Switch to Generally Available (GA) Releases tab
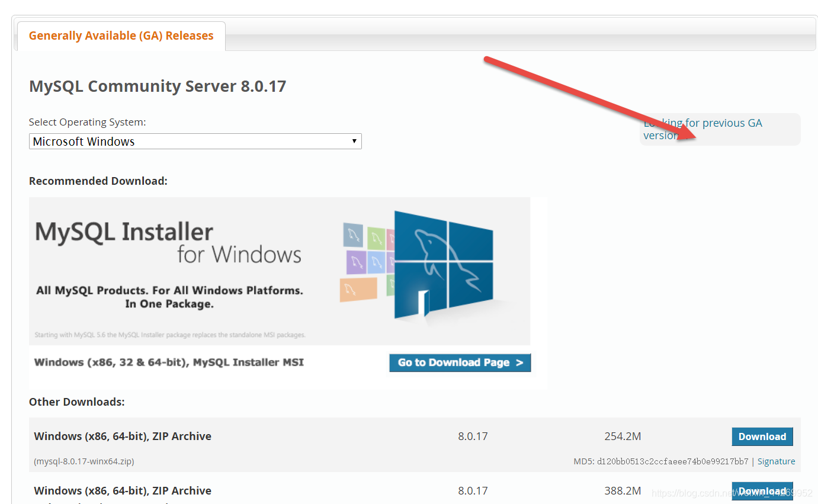The width and height of the screenshot is (818, 504). click(121, 36)
